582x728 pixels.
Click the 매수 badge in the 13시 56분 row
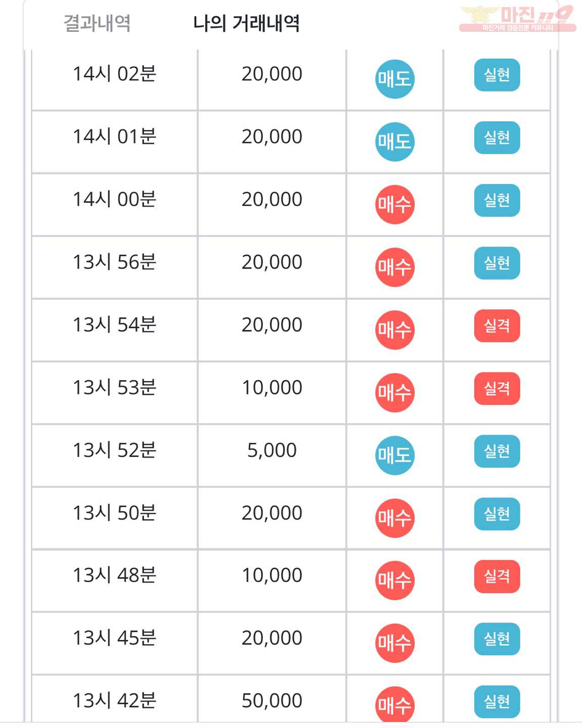pos(395,267)
